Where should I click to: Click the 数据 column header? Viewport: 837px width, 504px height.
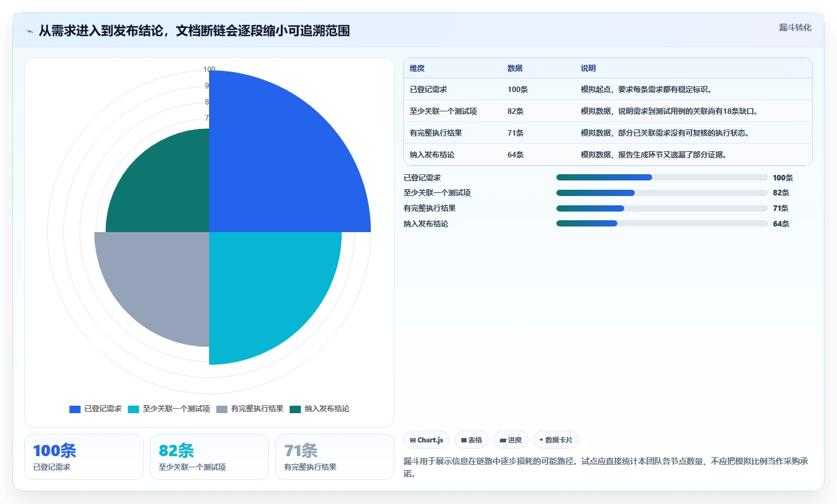[x=515, y=68]
